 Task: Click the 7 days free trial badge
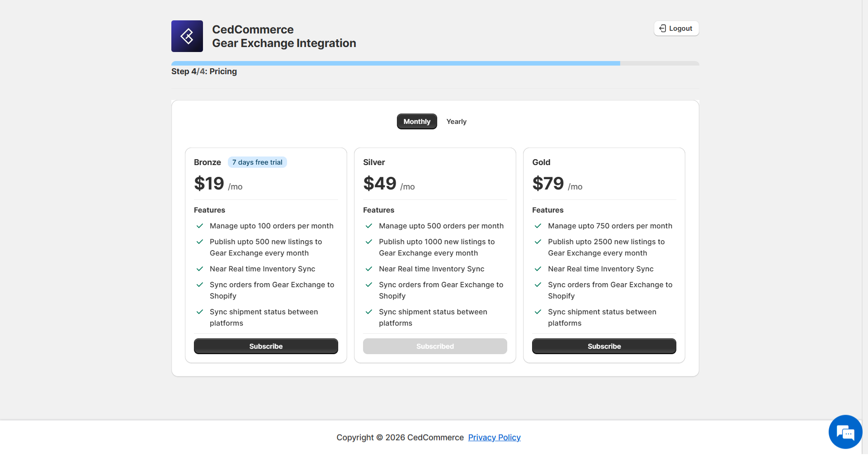click(257, 162)
